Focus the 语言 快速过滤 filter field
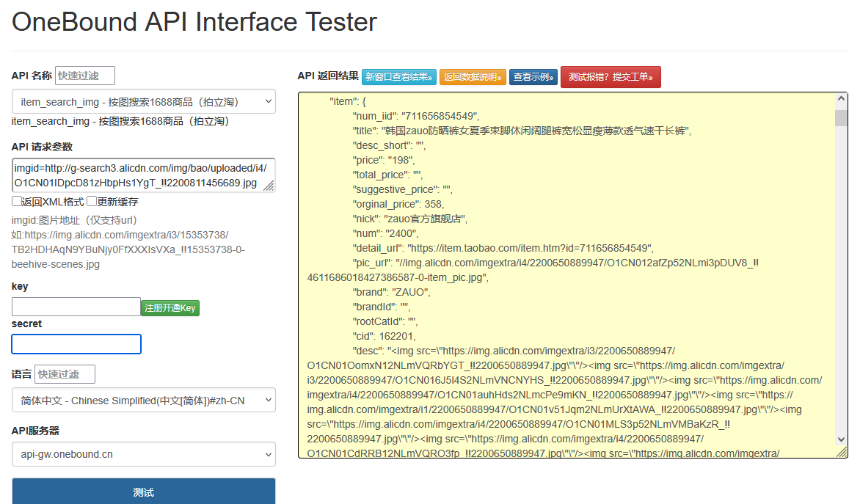The width and height of the screenshot is (860, 504). pos(65,374)
